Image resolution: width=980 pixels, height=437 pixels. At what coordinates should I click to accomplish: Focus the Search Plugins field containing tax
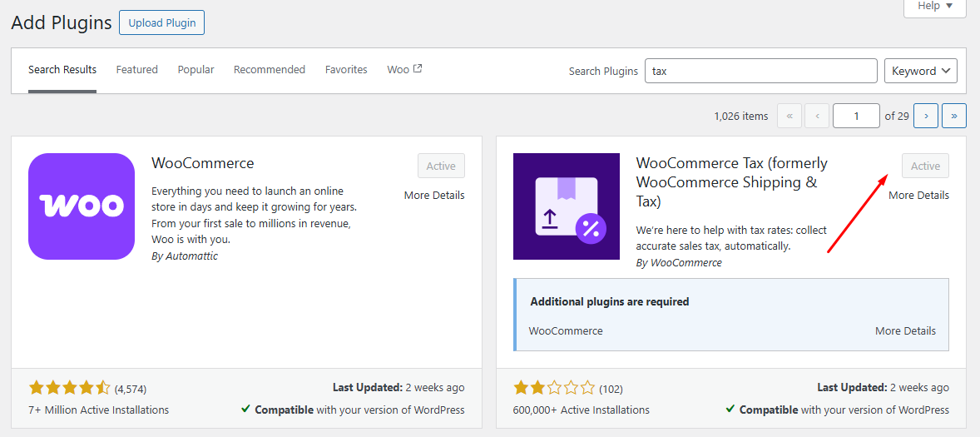[x=760, y=71]
